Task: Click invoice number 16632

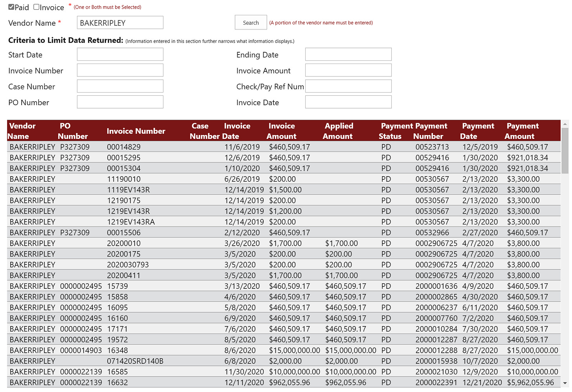Action: [117, 383]
